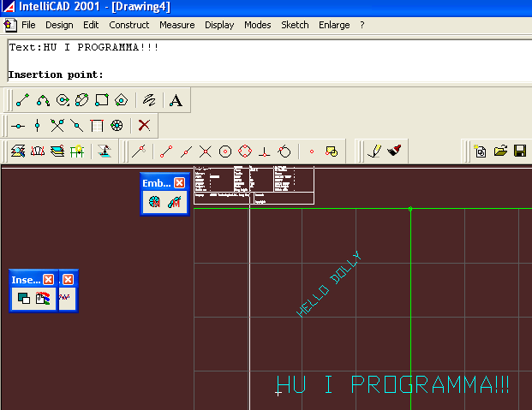Screen dimensions: 532x410
Task: Click the horizontal dimension tool icon
Action: click(x=18, y=126)
